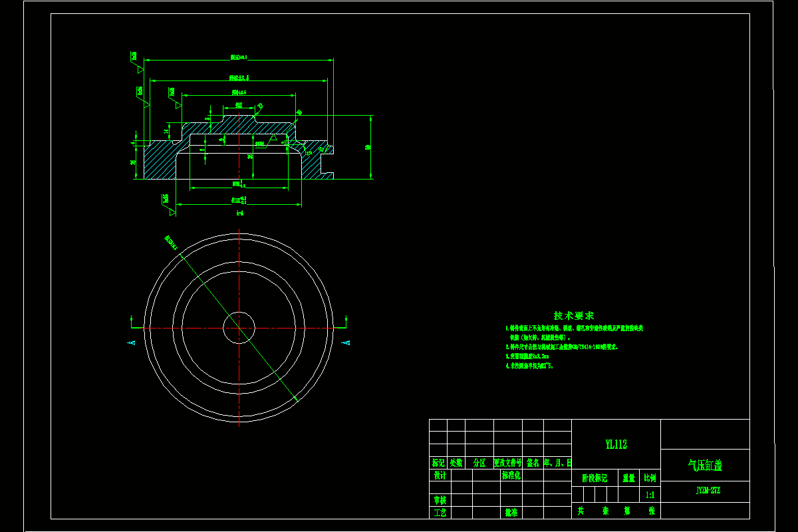The height and width of the screenshot is (532, 798).
Task: Select technical requirement line 3 text
Action: 527,356
